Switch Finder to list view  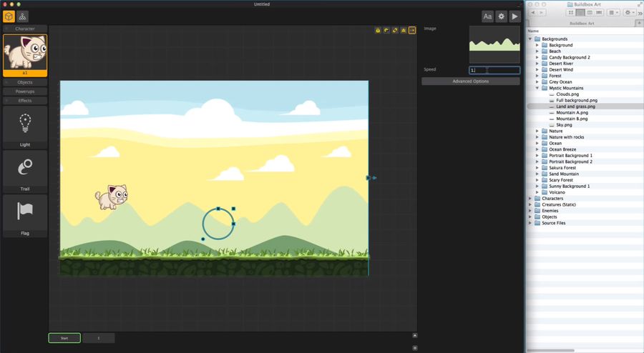coord(580,13)
